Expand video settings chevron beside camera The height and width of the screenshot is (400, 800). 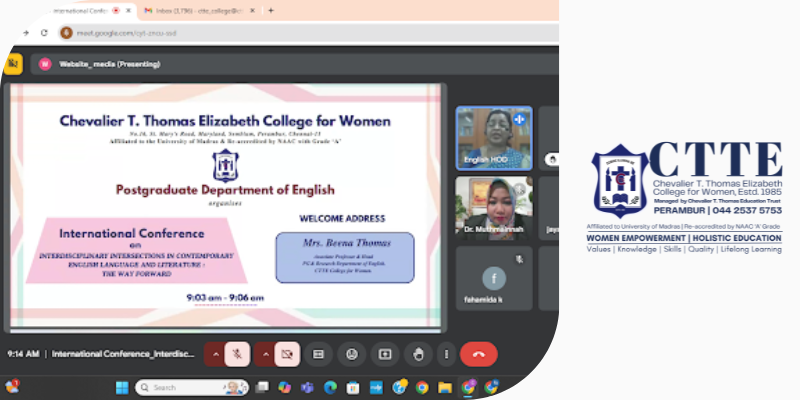tap(264, 354)
